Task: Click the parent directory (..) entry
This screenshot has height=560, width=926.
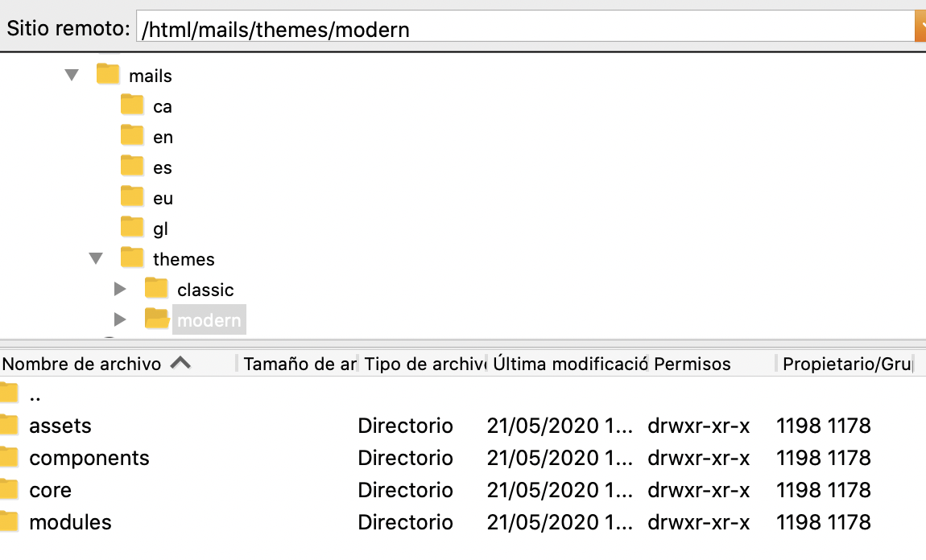Action: [35, 395]
